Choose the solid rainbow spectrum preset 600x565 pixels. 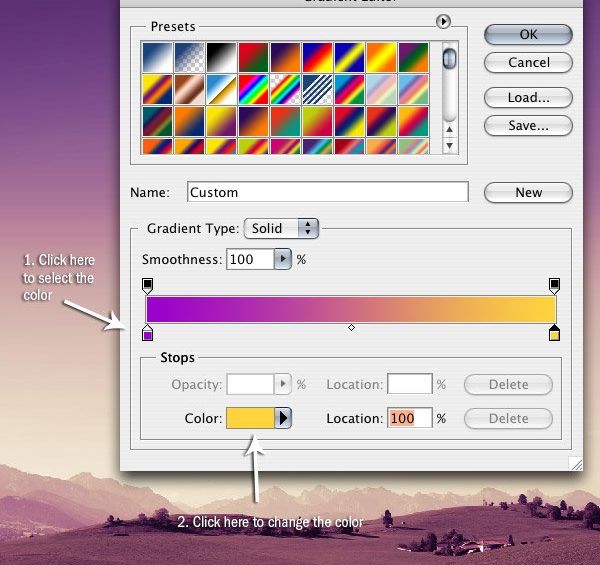(253, 90)
